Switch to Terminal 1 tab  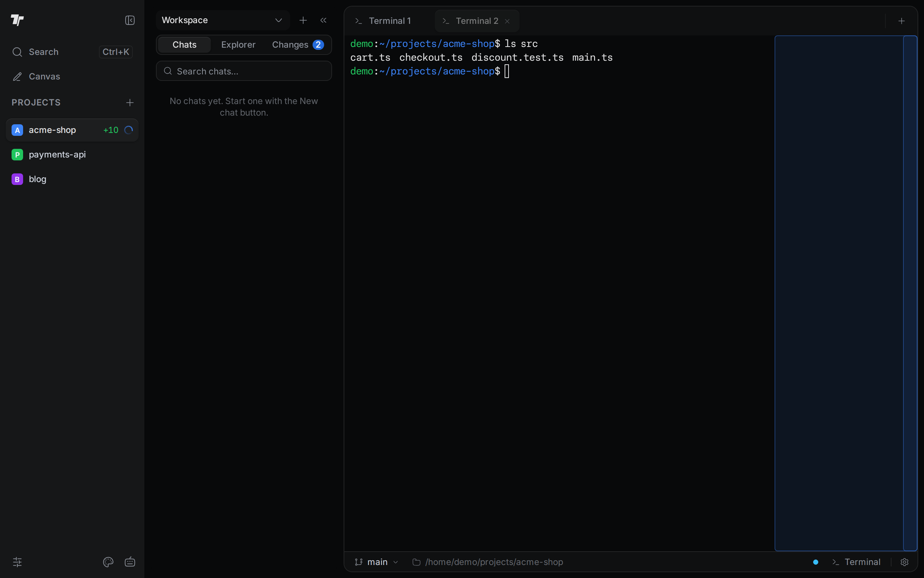(389, 21)
